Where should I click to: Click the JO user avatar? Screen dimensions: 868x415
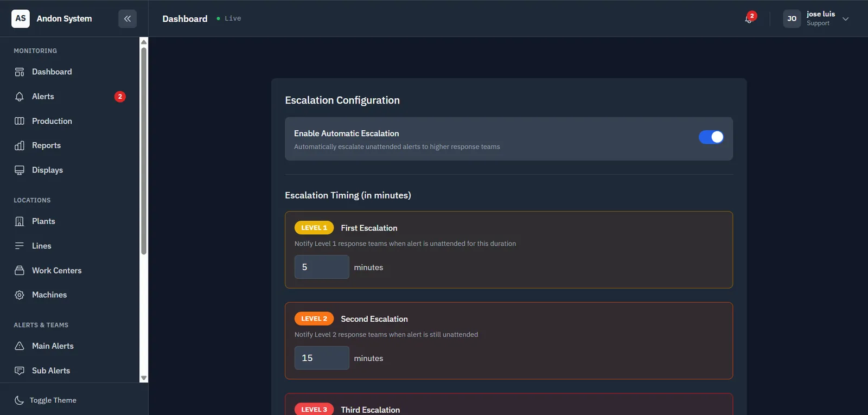click(x=792, y=18)
